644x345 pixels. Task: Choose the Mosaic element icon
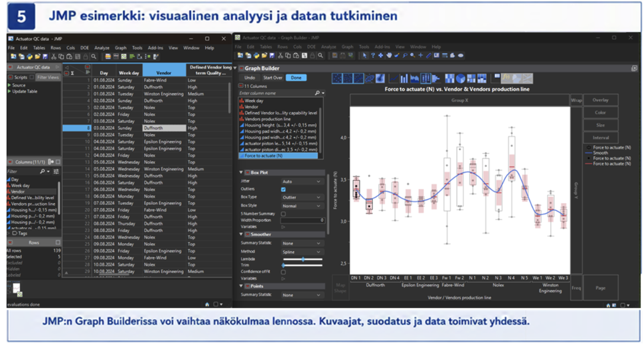click(x=482, y=78)
